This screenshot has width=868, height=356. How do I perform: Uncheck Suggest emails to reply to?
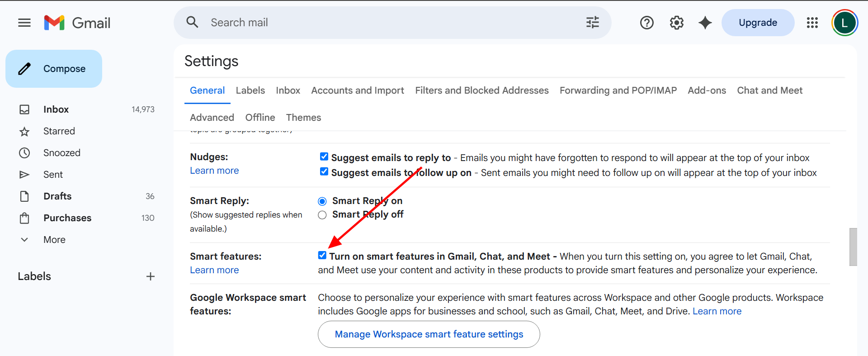(x=324, y=157)
